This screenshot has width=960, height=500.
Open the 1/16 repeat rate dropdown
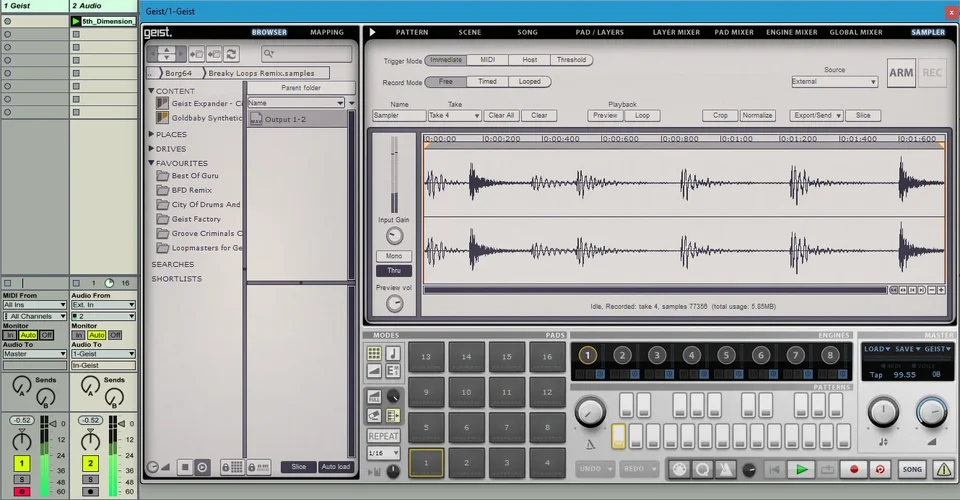tap(383, 453)
